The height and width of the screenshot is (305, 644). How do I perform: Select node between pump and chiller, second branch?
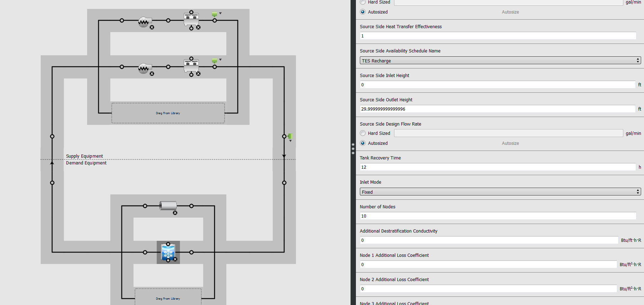[168, 67]
